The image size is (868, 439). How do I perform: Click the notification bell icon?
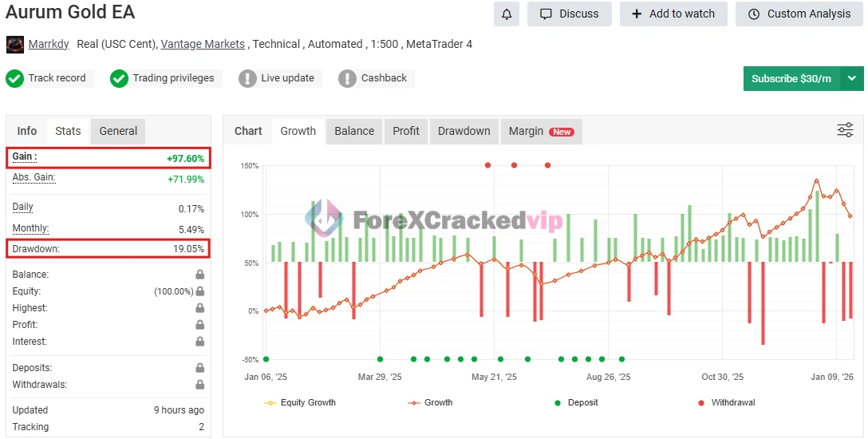[507, 14]
